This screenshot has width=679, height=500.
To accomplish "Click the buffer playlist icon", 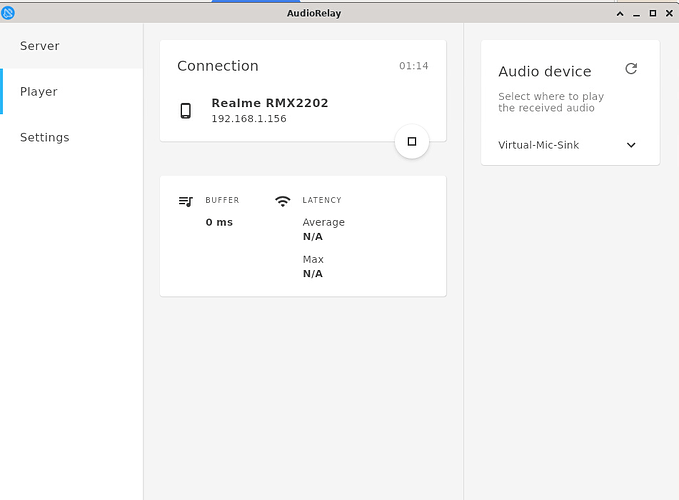I will point(186,201).
